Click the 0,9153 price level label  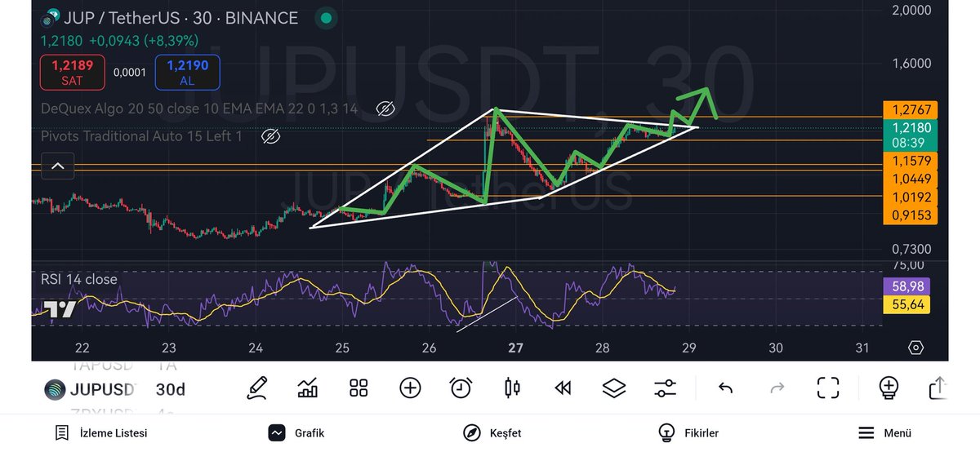click(911, 215)
